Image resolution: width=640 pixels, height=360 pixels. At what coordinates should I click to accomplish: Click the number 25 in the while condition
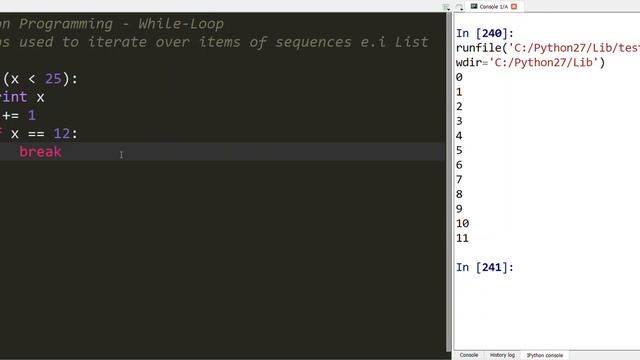click(x=53, y=78)
